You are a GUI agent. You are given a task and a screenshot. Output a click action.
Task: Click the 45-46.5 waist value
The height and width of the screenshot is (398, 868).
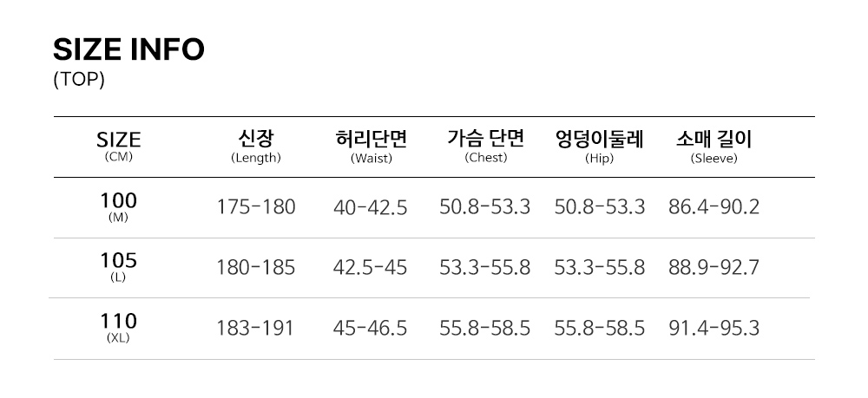pos(371,329)
